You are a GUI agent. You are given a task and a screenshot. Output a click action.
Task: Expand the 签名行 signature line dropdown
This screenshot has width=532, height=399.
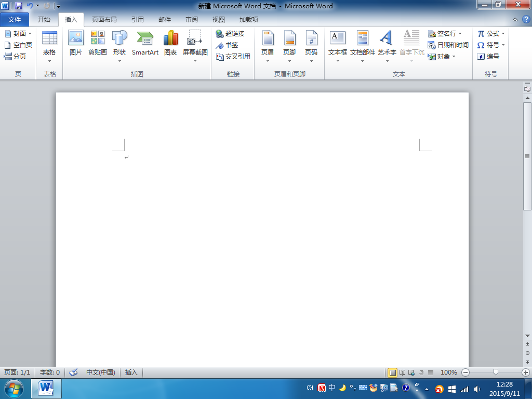(x=460, y=34)
